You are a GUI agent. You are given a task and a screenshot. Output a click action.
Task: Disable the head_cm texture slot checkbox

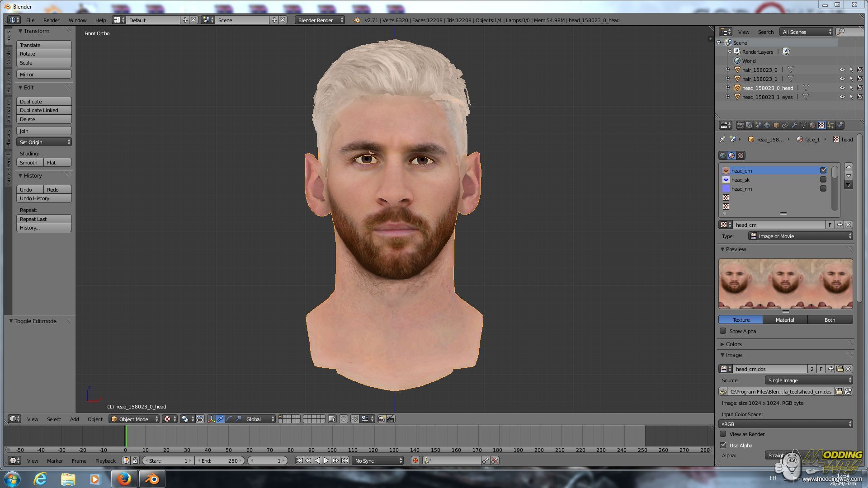point(823,170)
